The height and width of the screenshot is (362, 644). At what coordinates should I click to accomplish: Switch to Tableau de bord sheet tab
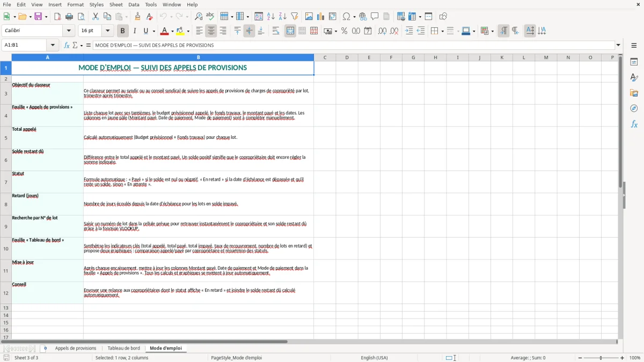pyautogui.click(x=123, y=348)
